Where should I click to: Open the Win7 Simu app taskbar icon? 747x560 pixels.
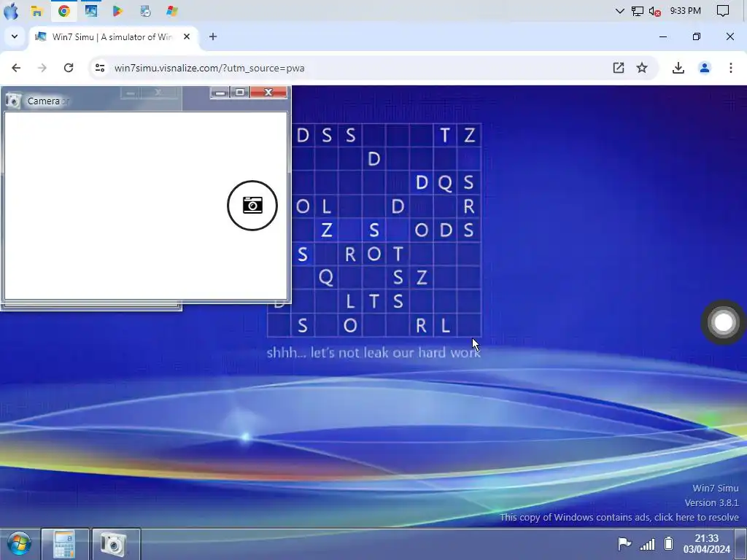click(91, 11)
